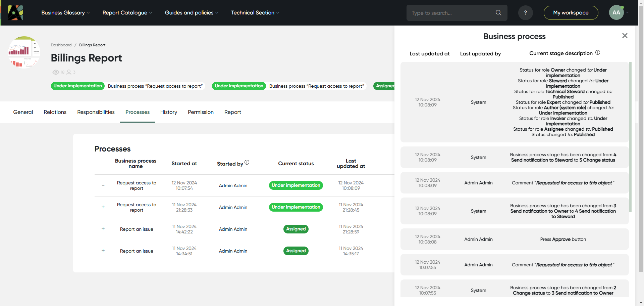Click the views eye icon under title
Image resolution: width=644 pixels, height=306 pixels.
56,72
